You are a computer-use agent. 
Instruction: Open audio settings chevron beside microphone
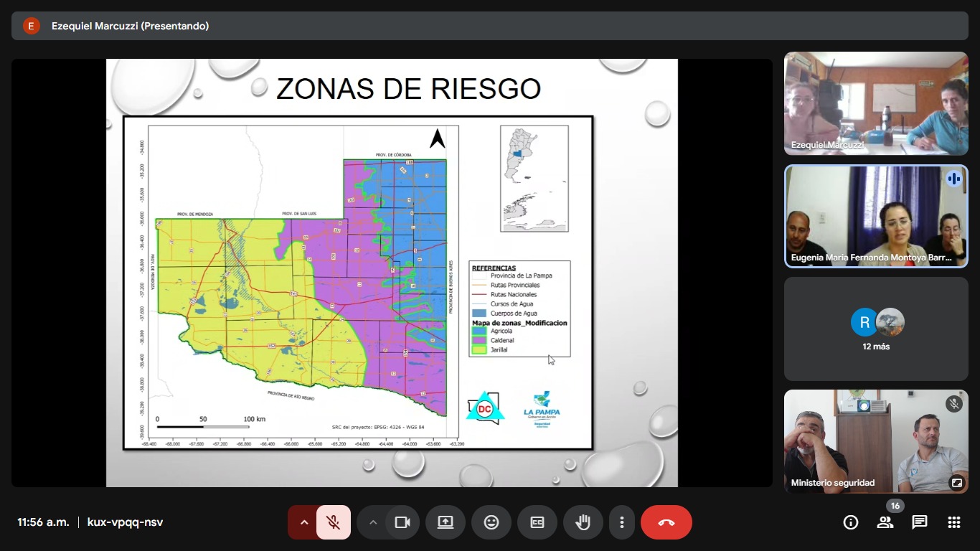[303, 522]
